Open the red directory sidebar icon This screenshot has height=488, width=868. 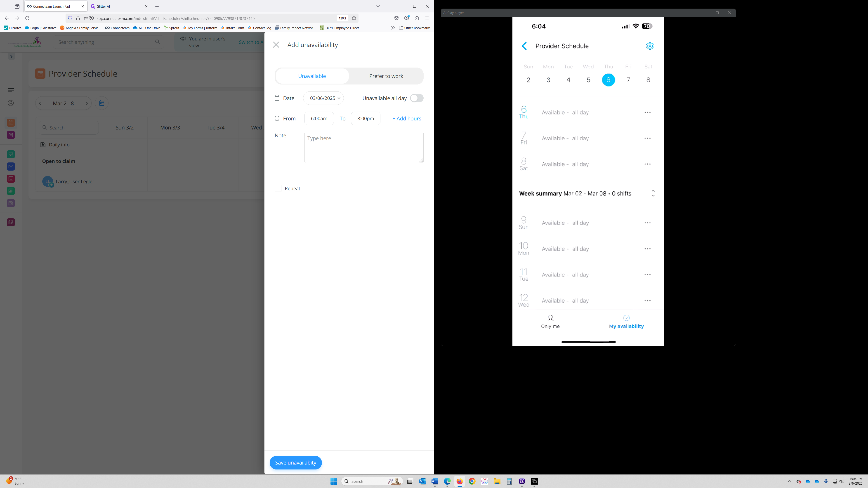pyautogui.click(x=11, y=179)
